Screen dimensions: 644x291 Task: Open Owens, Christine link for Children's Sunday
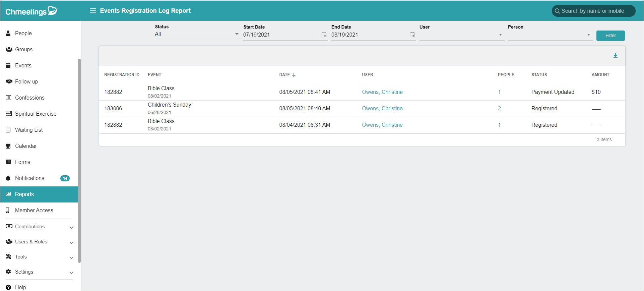(382, 108)
